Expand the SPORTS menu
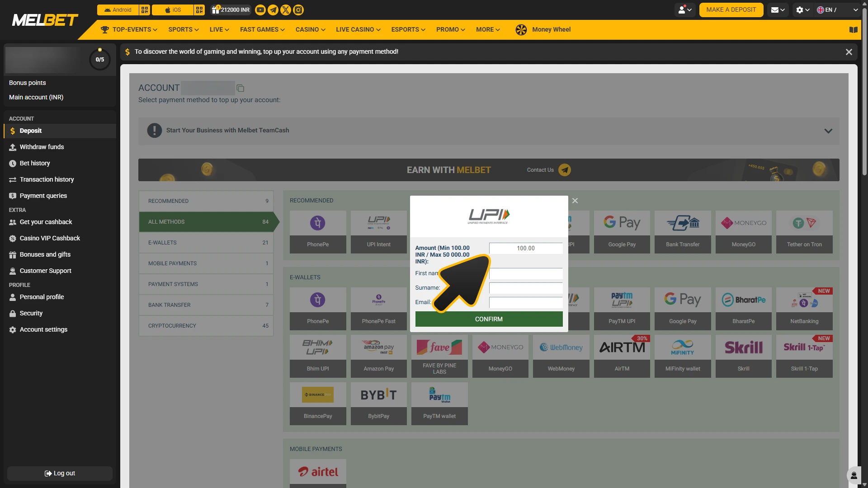Image resolution: width=868 pixels, height=488 pixels. pos(184,30)
